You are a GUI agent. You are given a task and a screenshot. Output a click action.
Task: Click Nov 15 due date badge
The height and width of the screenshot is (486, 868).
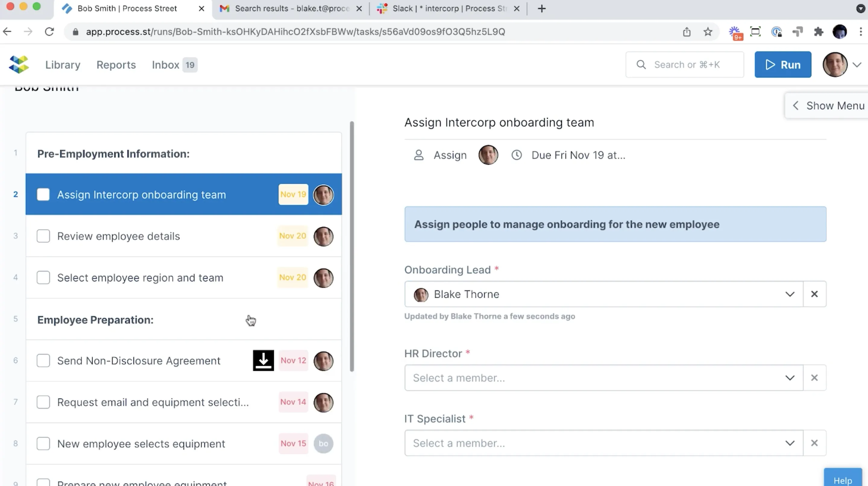click(x=293, y=444)
